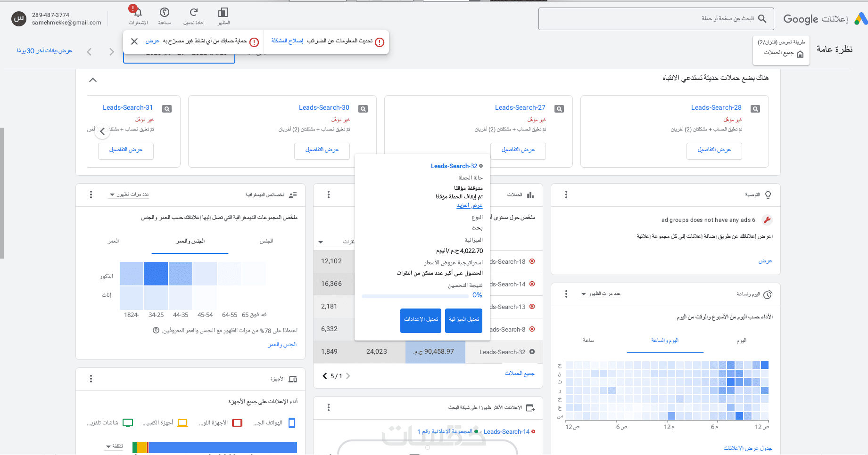Click darkest blue heatmap cell for الذكور 34-25
The height and width of the screenshot is (455, 868).
tap(156, 274)
